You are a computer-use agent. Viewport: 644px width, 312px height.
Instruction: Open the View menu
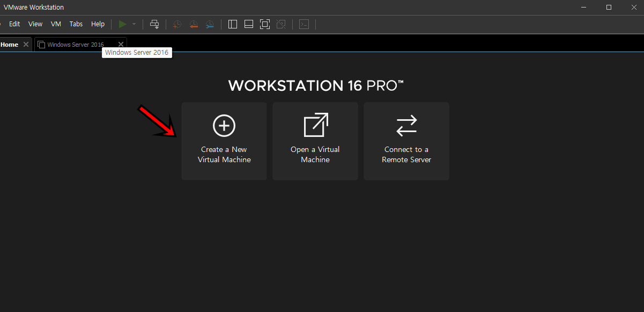click(x=35, y=24)
